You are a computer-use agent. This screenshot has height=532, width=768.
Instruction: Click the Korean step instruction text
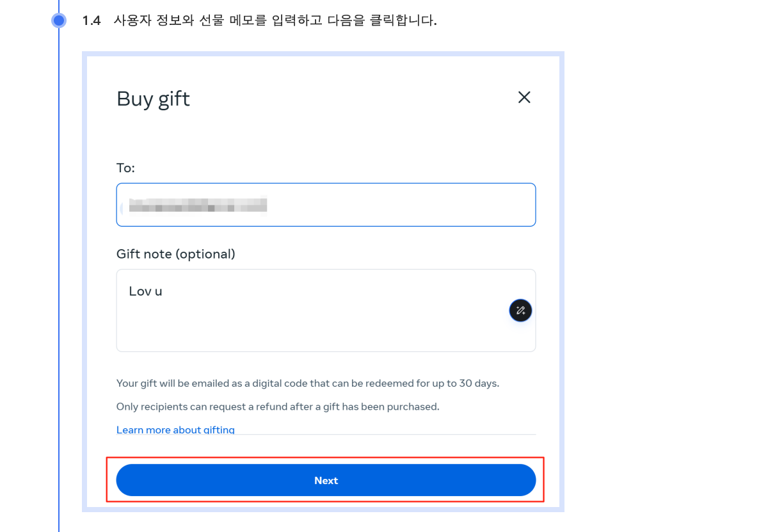(275, 20)
